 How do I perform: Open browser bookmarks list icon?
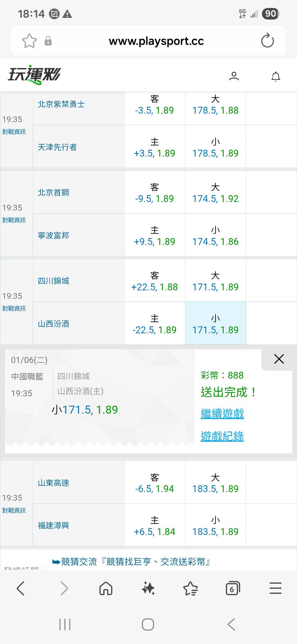coord(190,589)
